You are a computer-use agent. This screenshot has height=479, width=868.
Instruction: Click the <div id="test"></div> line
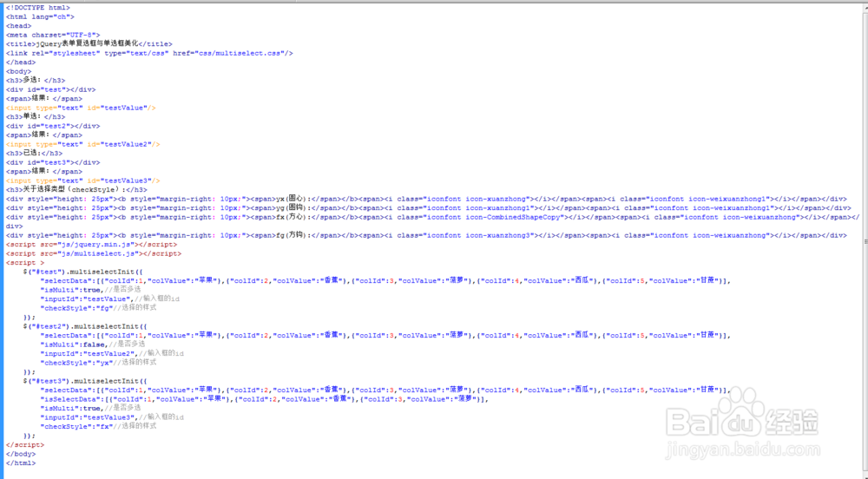click(51, 89)
